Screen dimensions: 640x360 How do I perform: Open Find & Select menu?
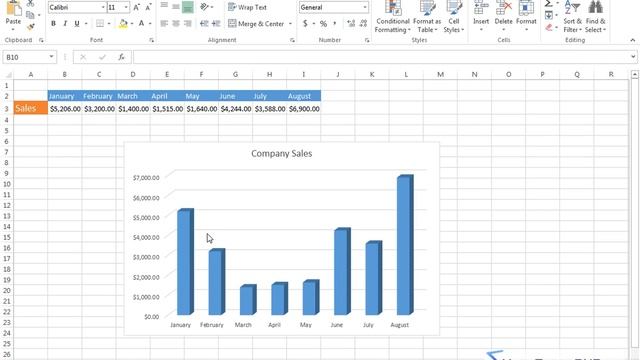click(x=596, y=17)
